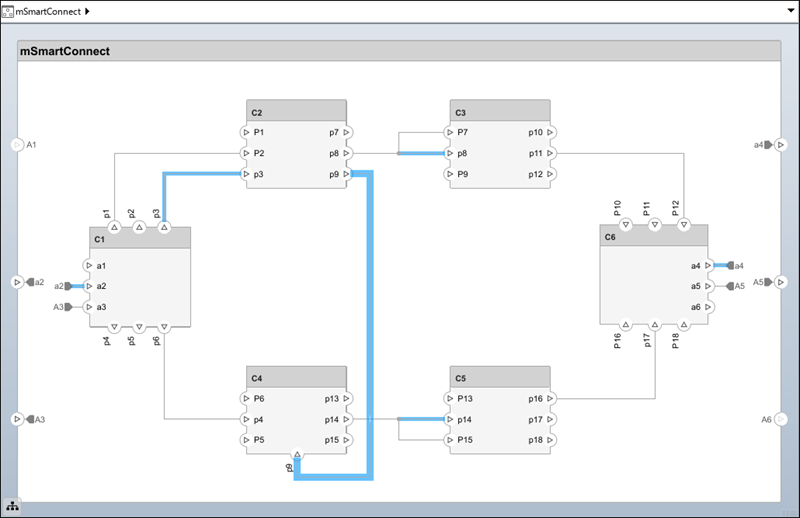Select the p16 output port on C5
The image size is (800, 518).
point(550,398)
